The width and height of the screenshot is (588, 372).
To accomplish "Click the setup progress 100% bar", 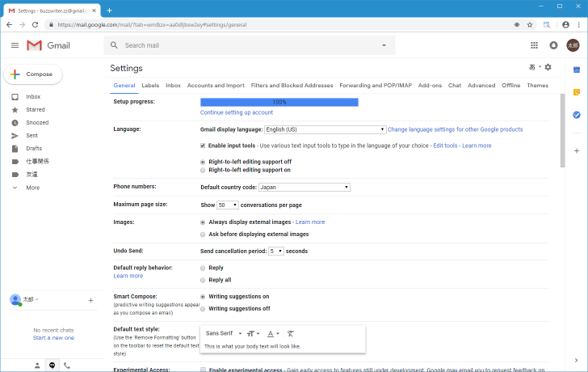I will pos(279,102).
